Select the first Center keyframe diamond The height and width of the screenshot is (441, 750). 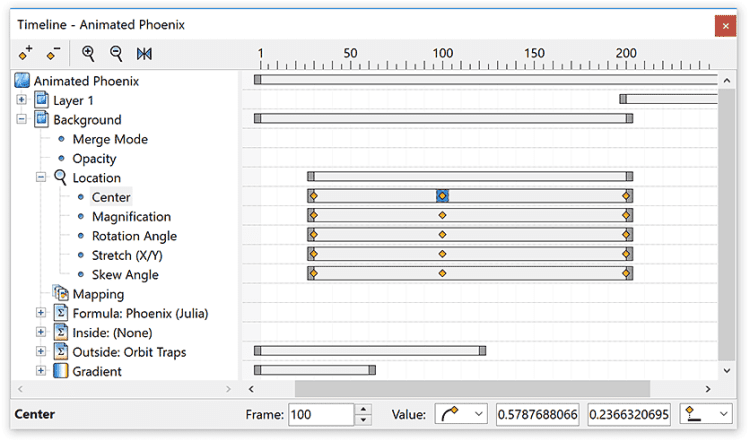pyautogui.click(x=313, y=196)
